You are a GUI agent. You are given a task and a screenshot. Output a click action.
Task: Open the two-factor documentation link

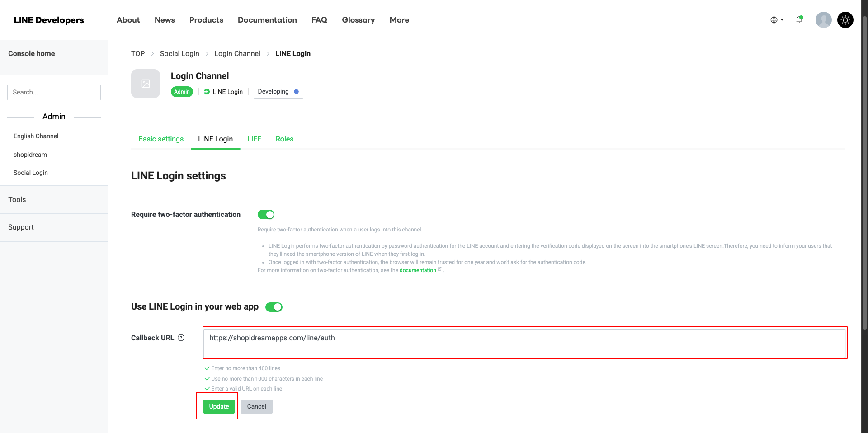(x=418, y=270)
